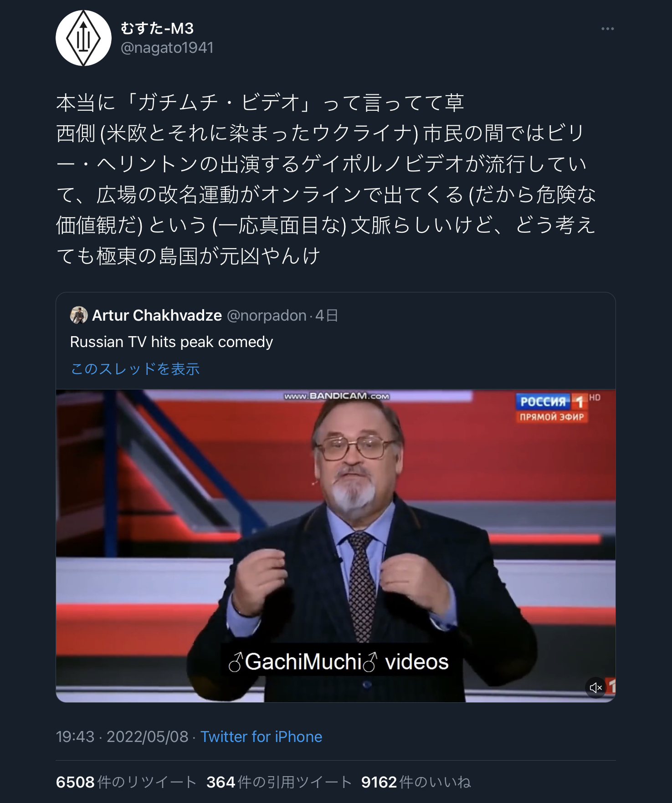Show thread via このスレッドを表示 link
672x803 pixels.
(135, 368)
